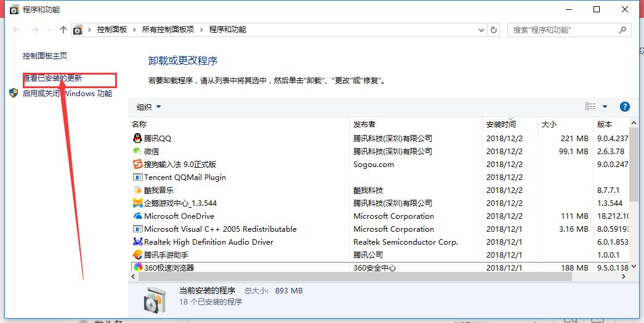Click the Realtek Audio Driver icon

[137, 242]
